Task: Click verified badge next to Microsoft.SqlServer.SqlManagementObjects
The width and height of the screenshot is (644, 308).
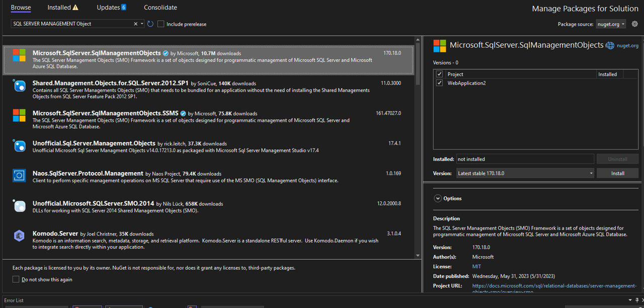Action: pyautogui.click(x=166, y=53)
